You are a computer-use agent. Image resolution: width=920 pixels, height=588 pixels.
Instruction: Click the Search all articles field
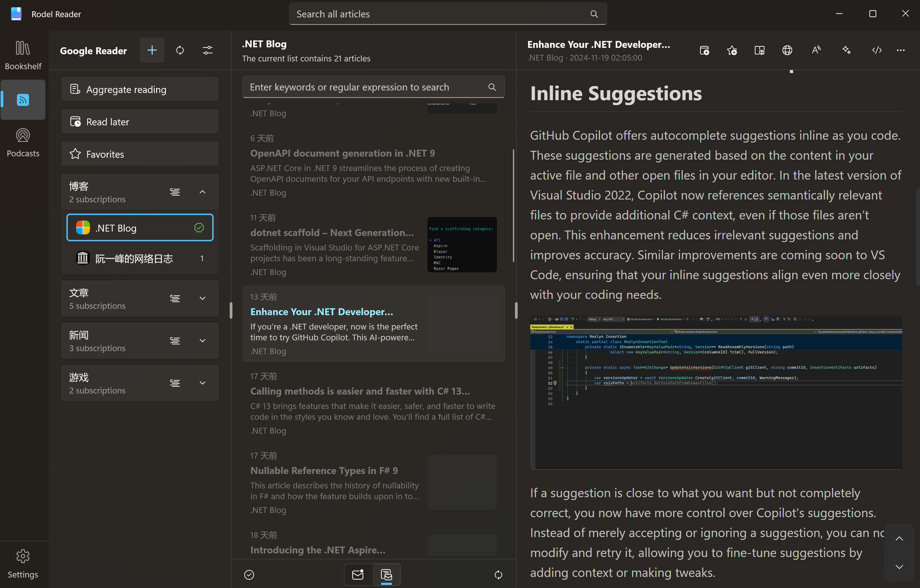pyautogui.click(x=448, y=14)
